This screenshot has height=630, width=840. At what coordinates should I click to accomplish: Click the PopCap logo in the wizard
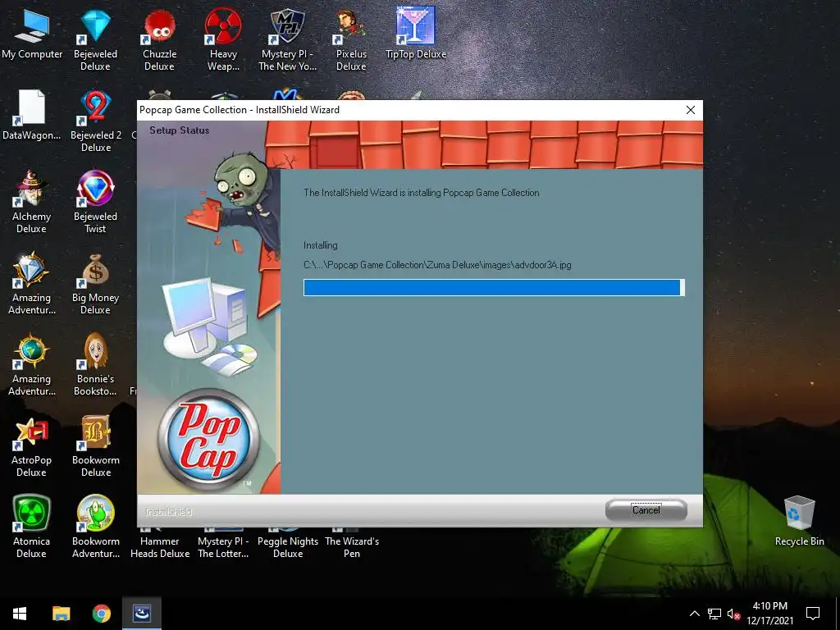point(208,440)
